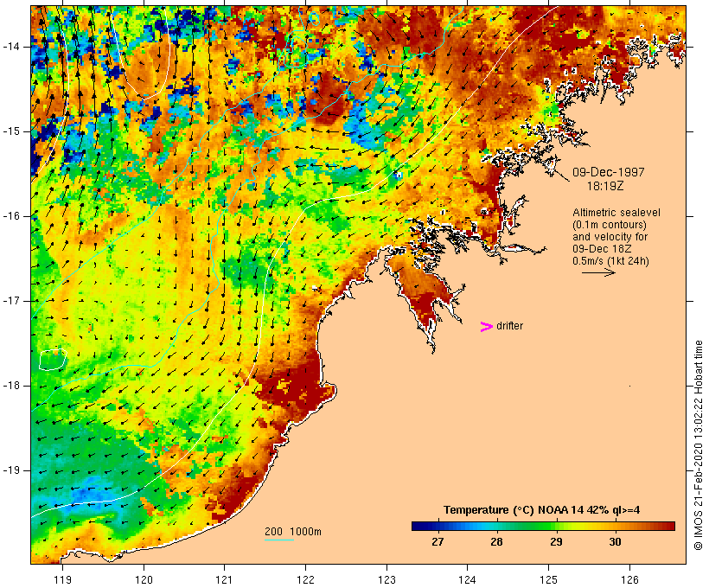Click the temperature colorbar near 29 (green-yellow)
The image size is (709, 588).
point(556,526)
